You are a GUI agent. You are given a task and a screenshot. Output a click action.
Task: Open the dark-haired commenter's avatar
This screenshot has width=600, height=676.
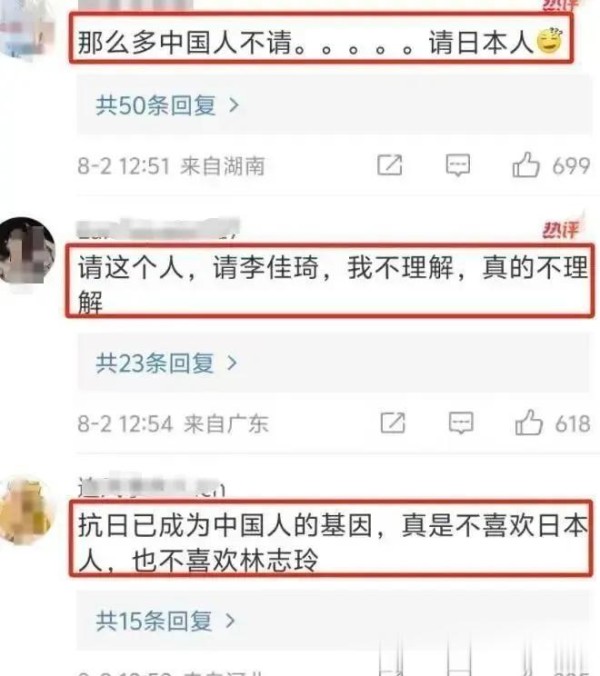point(27,251)
